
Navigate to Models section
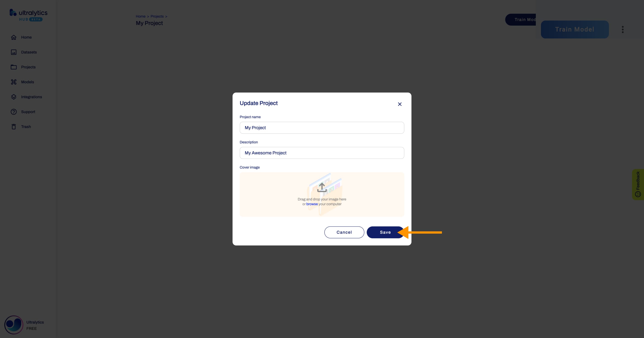(x=27, y=82)
